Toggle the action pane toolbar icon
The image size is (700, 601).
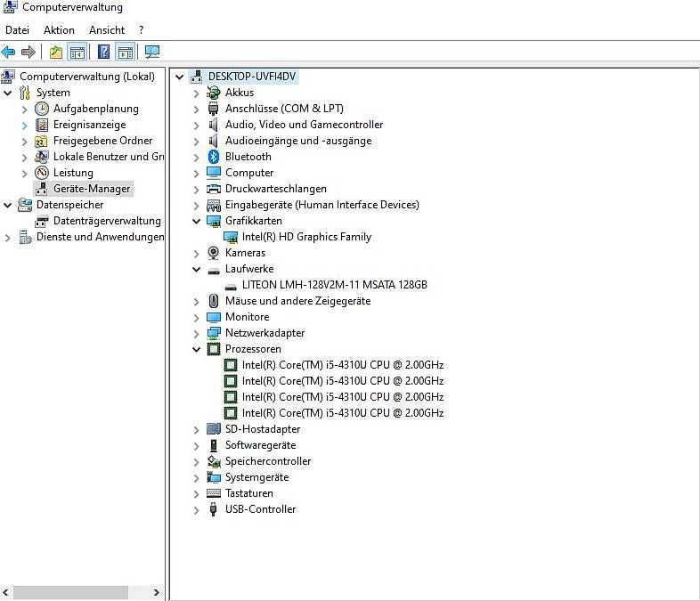(x=126, y=53)
